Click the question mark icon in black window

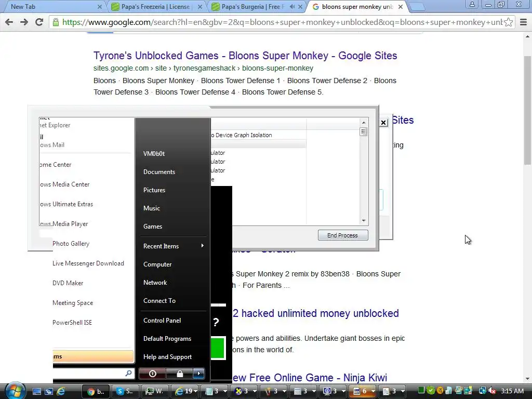click(216, 322)
